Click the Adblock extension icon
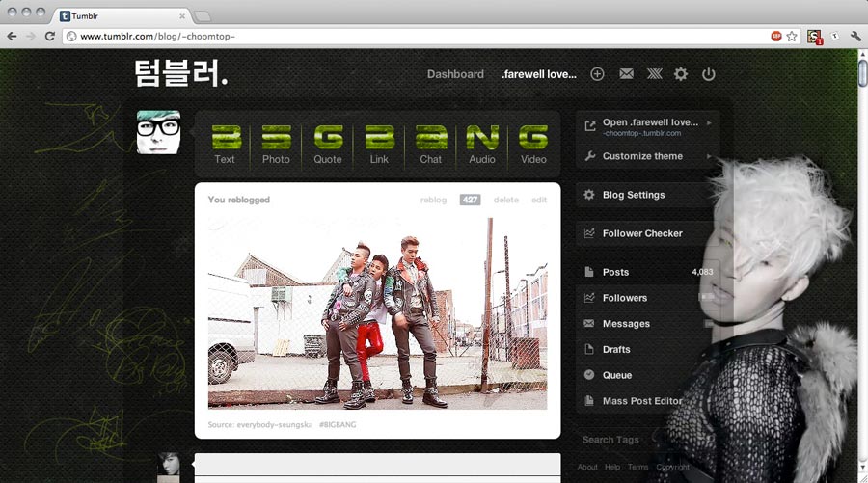This screenshot has height=483, width=868. tap(776, 36)
